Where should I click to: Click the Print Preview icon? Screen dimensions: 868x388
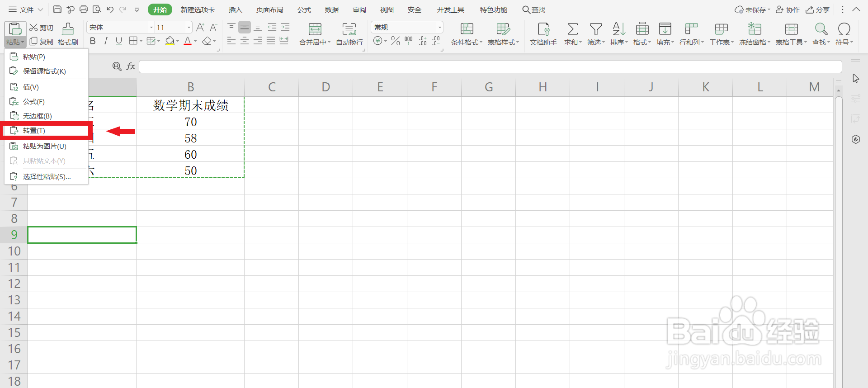tap(97, 9)
